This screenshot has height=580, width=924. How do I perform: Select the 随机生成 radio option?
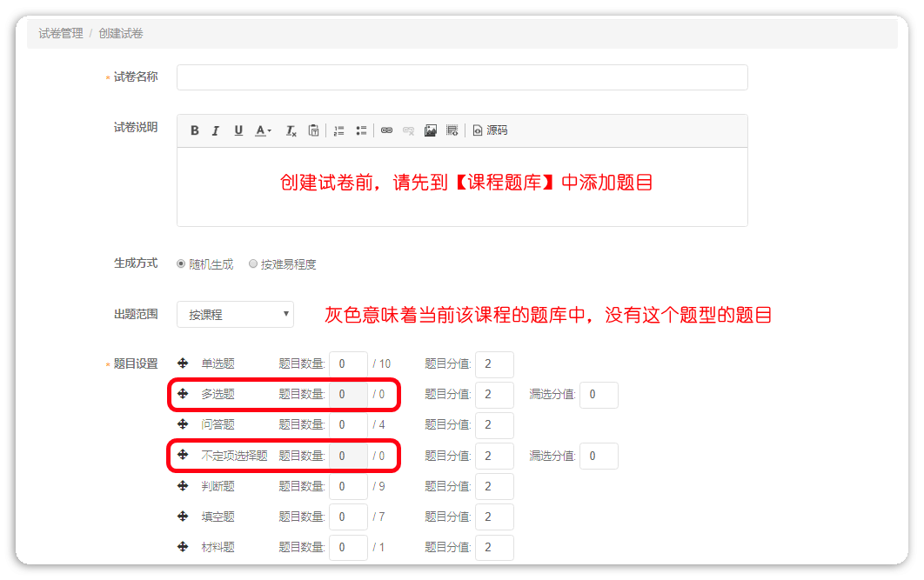pyautogui.click(x=181, y=264)
